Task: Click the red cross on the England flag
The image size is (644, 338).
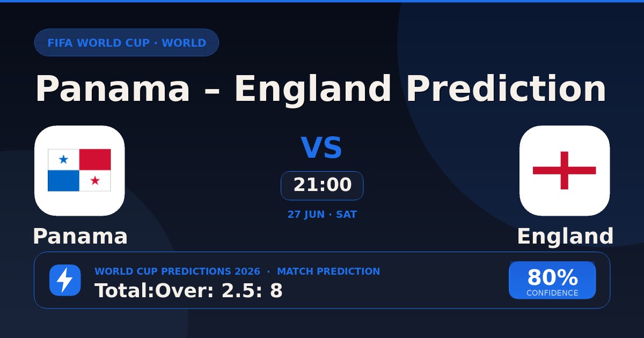Action: tap(565, 170)
